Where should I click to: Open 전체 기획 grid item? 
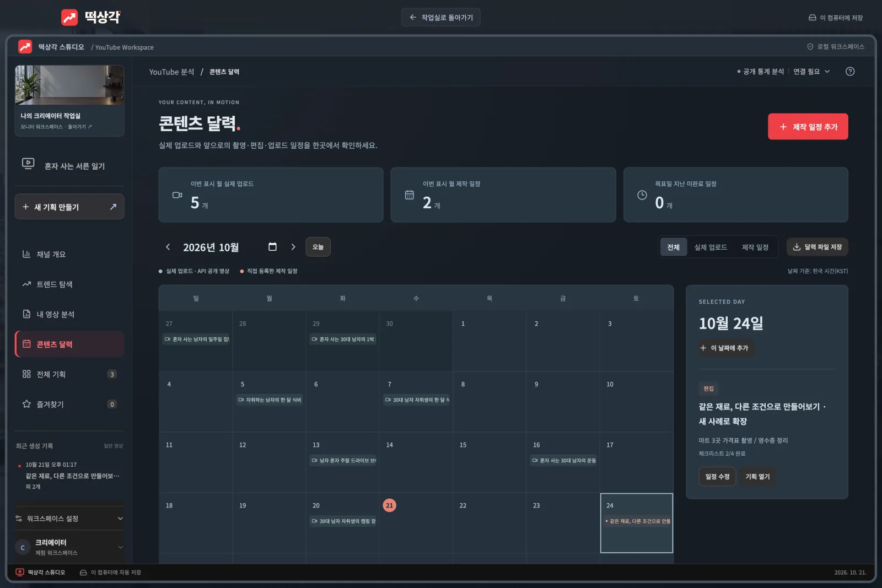[x=69, y=374]
